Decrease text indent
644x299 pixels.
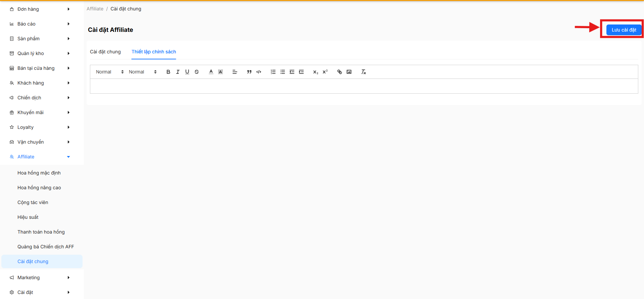(292, 72)
